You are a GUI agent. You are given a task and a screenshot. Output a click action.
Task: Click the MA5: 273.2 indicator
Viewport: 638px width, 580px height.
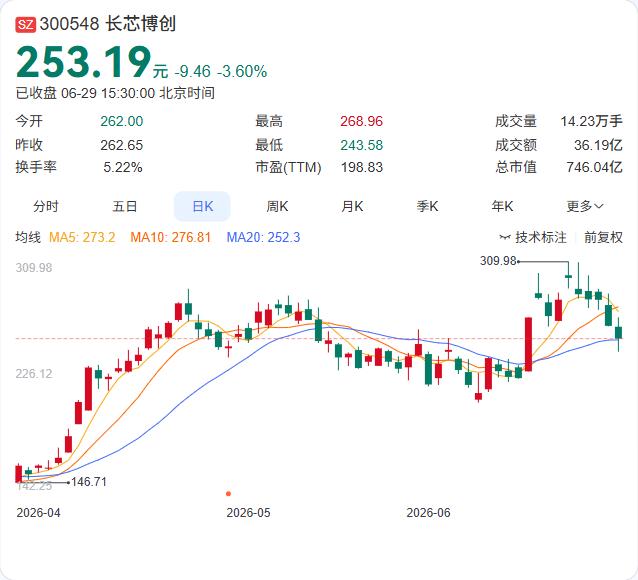(x=82, y=237)
